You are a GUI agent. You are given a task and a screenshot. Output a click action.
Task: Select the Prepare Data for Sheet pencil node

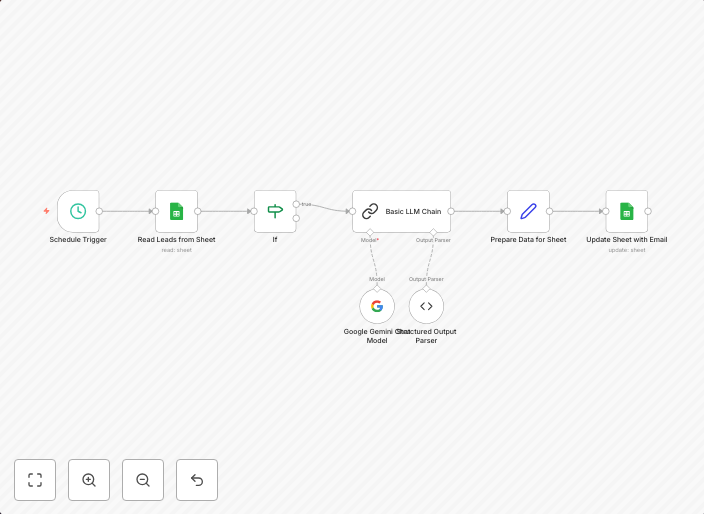[x=528, y=211]
